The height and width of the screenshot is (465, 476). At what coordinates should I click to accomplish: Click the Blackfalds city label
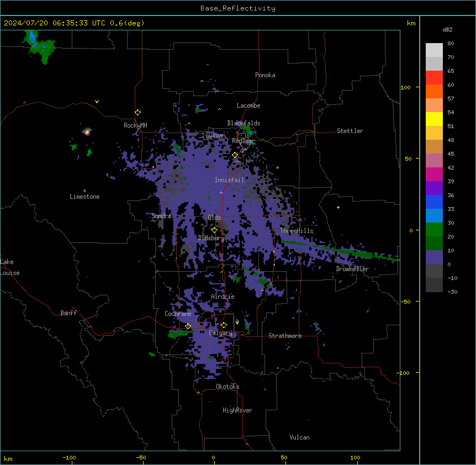click(x=244, y=123)
